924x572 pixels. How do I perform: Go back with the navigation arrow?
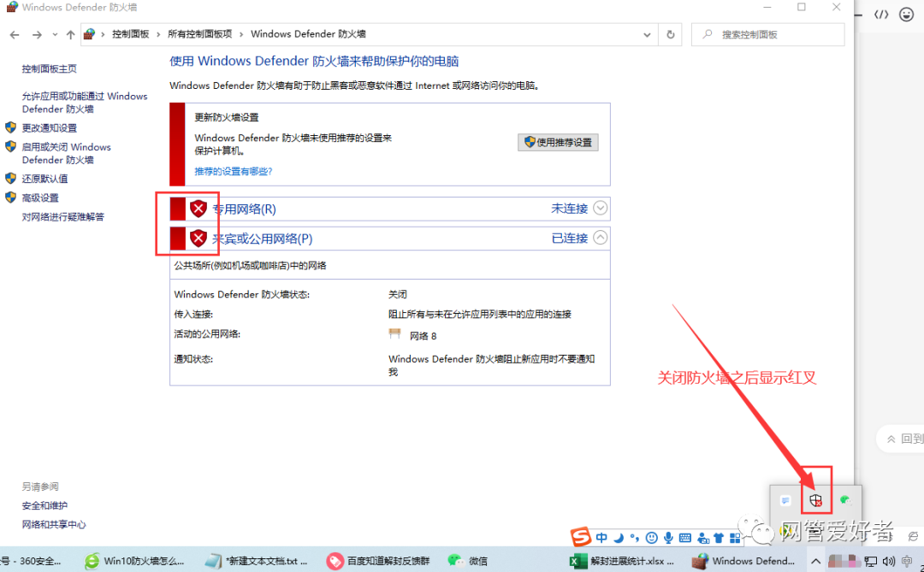tap(15, 35)
